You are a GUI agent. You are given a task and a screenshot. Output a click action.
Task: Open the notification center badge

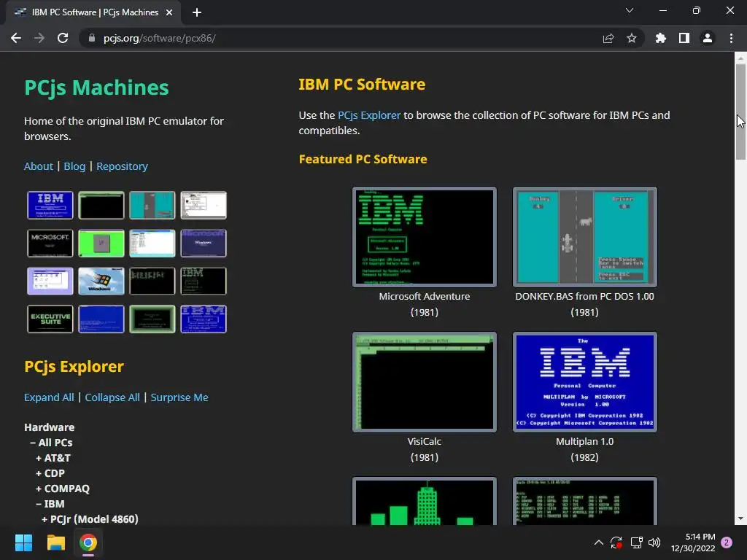point(727,542)
